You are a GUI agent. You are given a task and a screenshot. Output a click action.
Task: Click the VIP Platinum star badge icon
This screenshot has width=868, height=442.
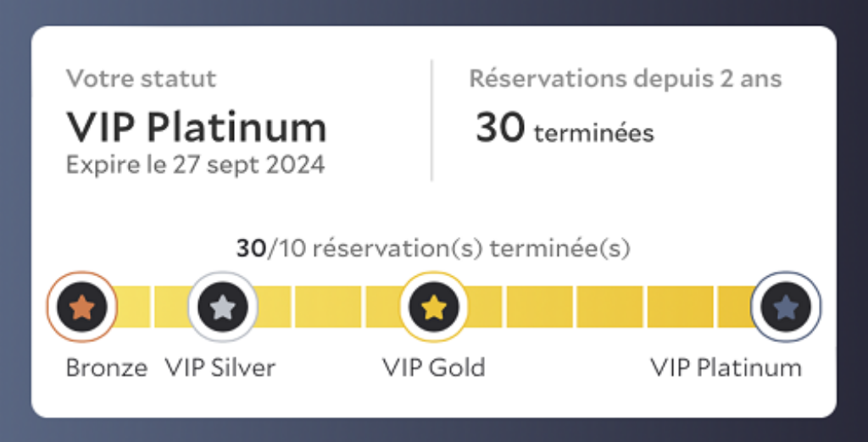[786, 307]
